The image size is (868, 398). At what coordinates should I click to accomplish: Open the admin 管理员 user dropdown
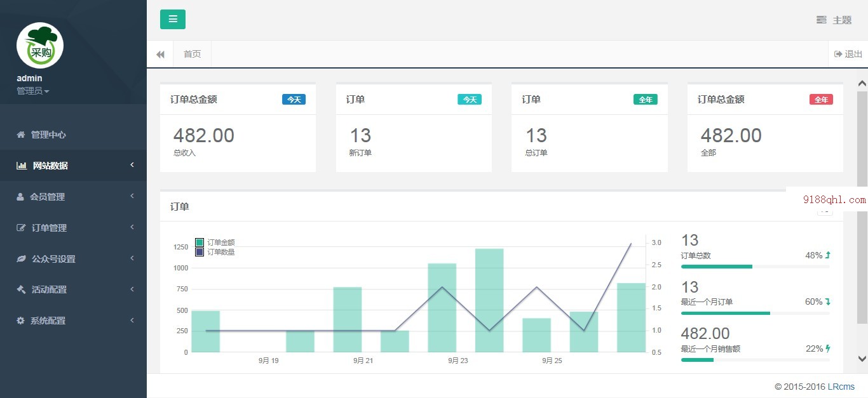33,91
